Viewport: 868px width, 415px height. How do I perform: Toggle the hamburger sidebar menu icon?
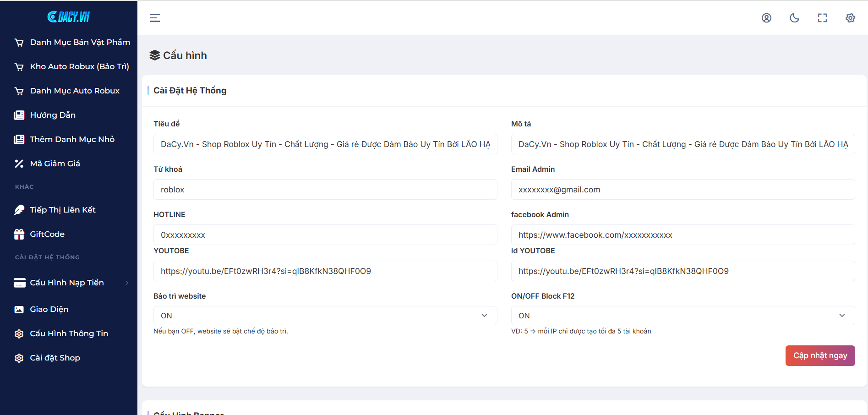coord(155,18)
